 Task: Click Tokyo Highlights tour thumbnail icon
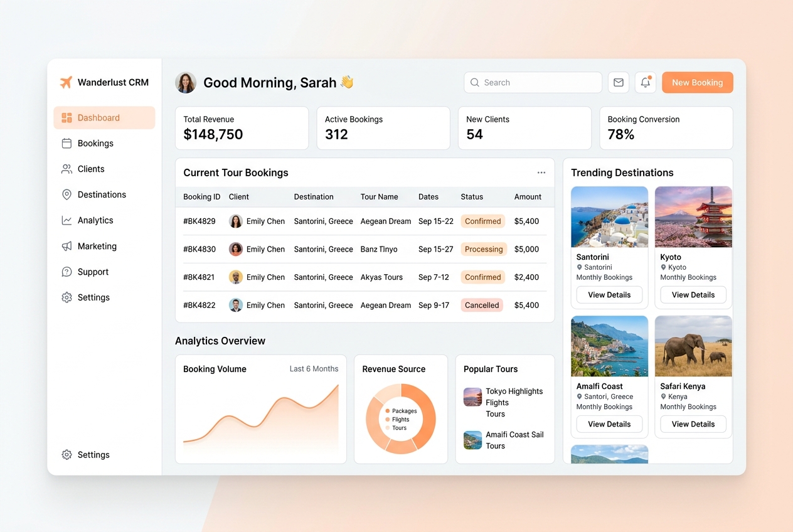tap(472, 397)
